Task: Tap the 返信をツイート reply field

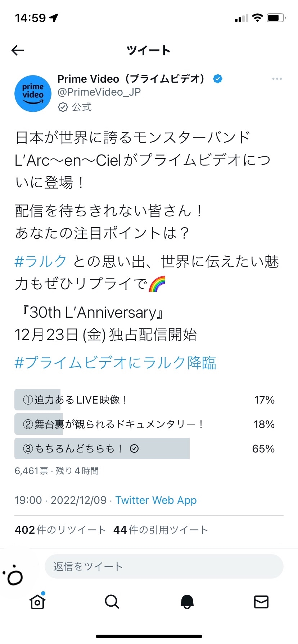Action: tap(164, 566)
